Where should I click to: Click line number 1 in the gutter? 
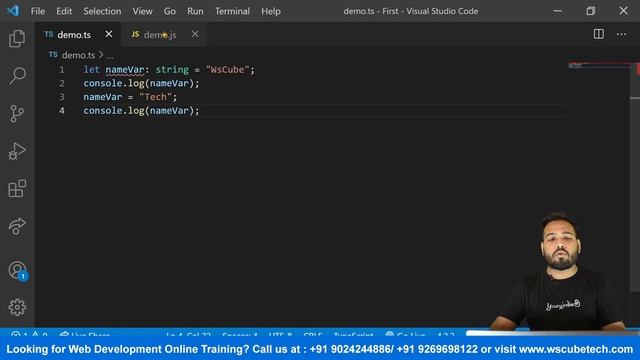62,70
